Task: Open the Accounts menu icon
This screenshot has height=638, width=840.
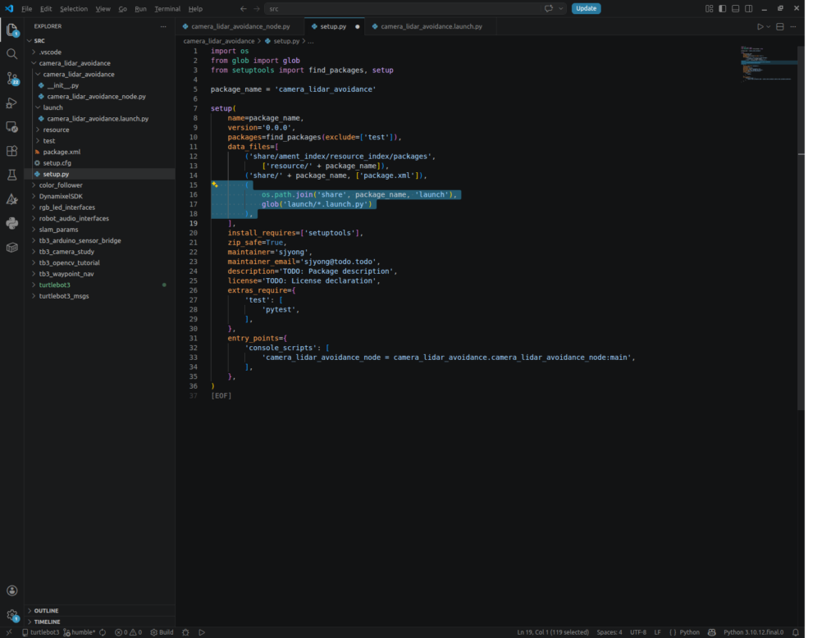Action: click(x=11, y=590)
